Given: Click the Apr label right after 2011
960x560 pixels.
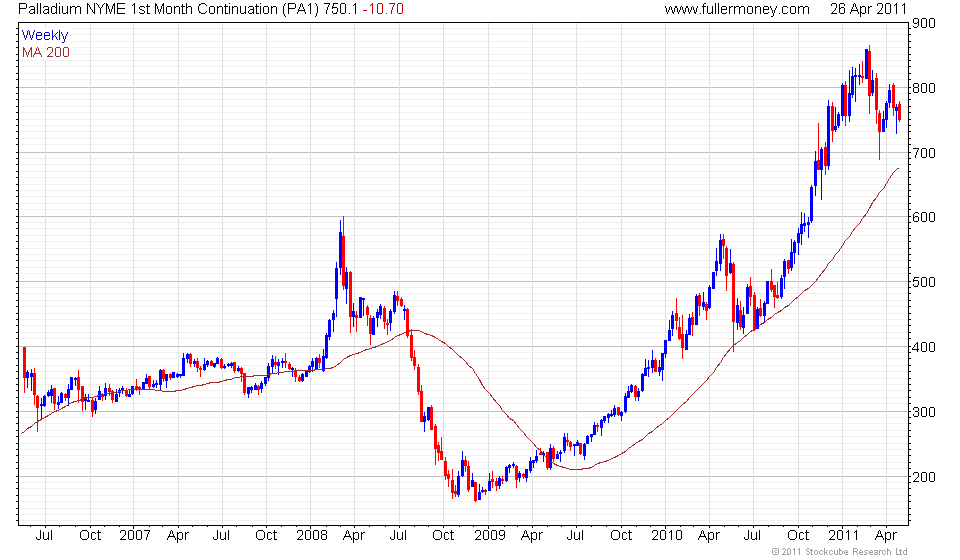Looking at the screenshot, I should pos(886,536).
